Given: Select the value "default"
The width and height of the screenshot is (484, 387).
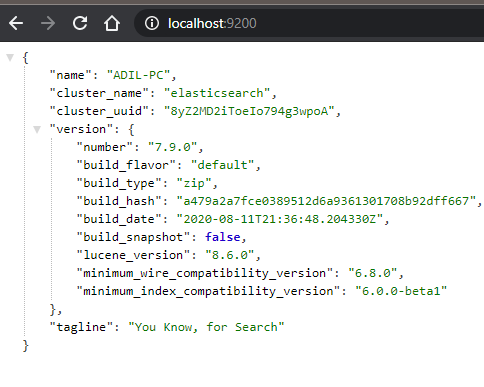Looking at the screenshot, I should click(x=222, y=165).
